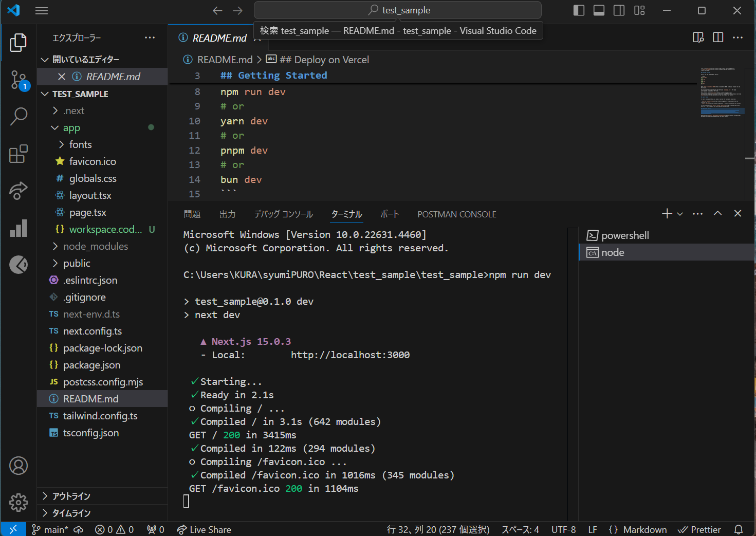Open the Manage gear icon

[19, 502]
